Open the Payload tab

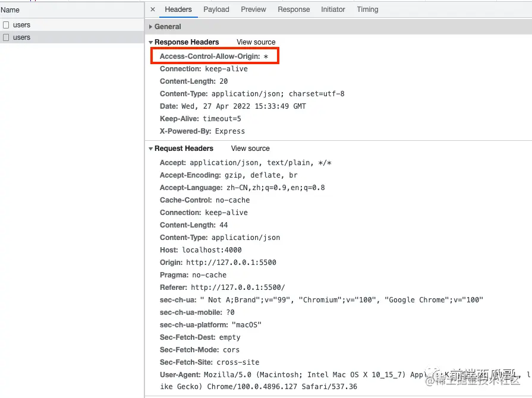pyautogui.click(x=216, y=10)
